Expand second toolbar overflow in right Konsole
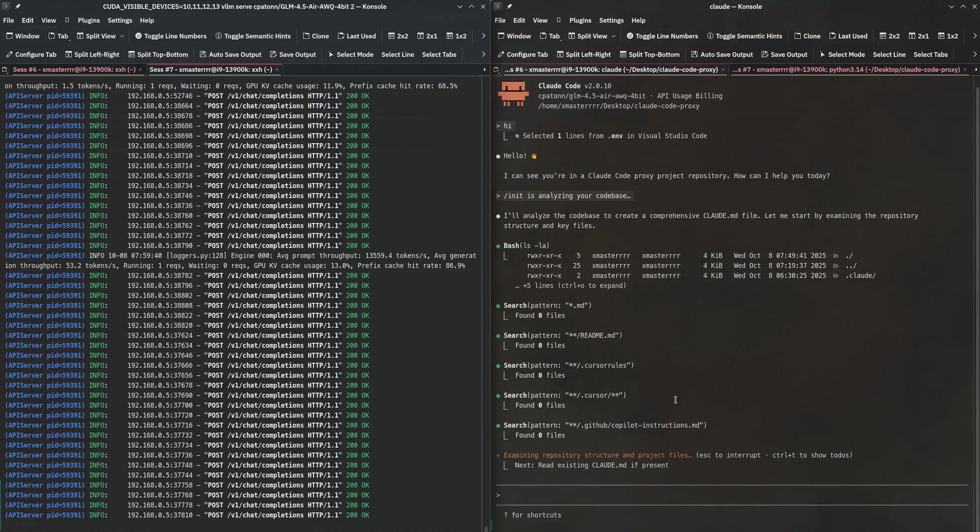The height and width of the screenshot is (532, 980). [974, 54]
